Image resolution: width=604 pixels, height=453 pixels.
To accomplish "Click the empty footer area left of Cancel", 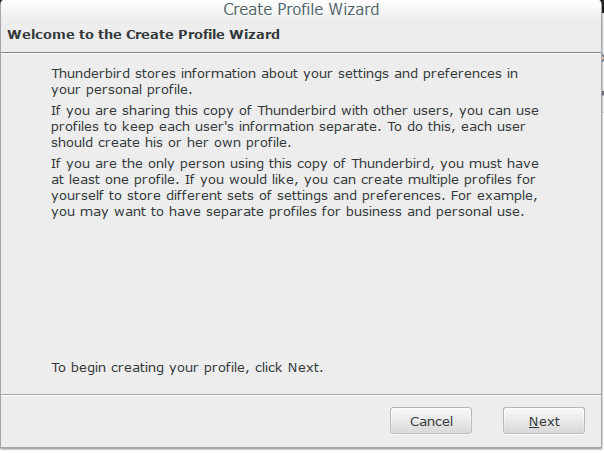I will click(x=190, y=421).
